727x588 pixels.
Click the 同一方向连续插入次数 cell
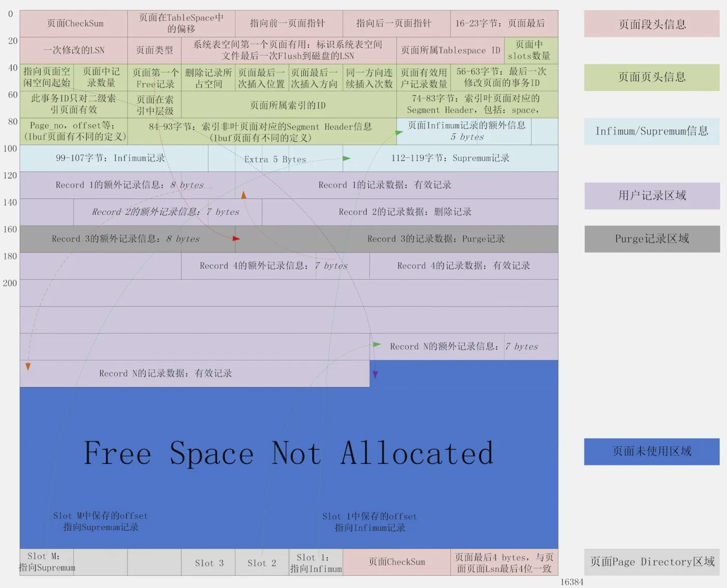pyautogui.click(x=370, y=77)
